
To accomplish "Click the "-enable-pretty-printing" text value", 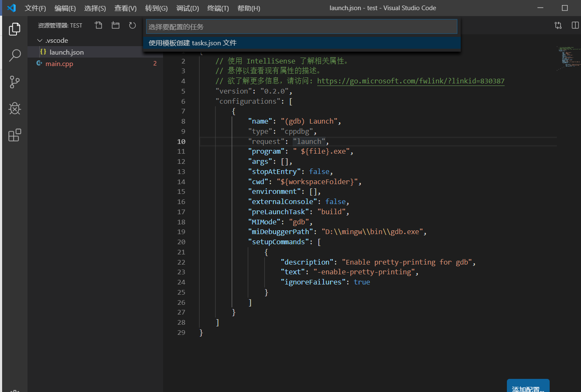I will point(364,272).
